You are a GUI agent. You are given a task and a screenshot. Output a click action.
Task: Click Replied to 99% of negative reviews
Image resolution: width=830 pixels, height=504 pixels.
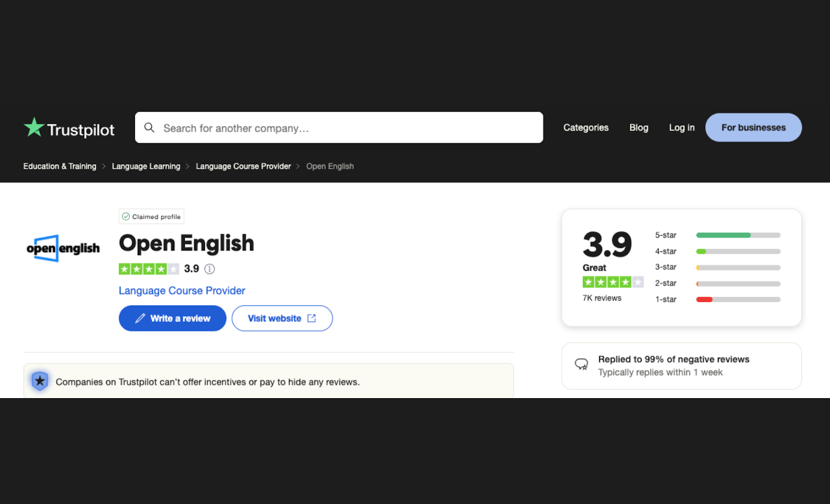click(x=674, y=360)
